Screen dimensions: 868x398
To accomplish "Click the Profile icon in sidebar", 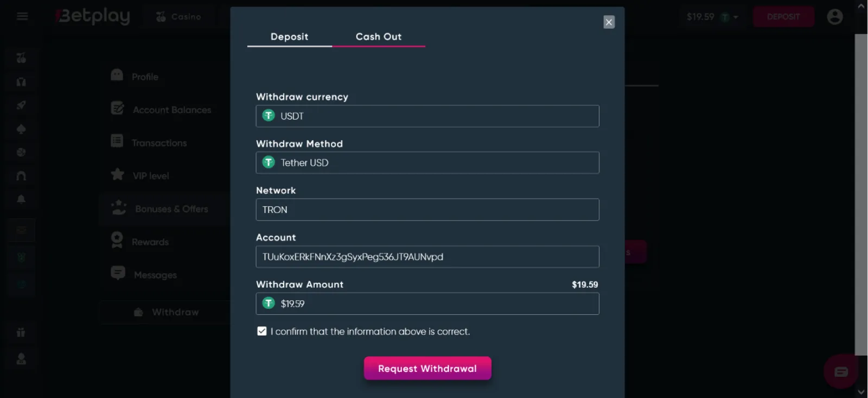I will [x=117, y=75].
